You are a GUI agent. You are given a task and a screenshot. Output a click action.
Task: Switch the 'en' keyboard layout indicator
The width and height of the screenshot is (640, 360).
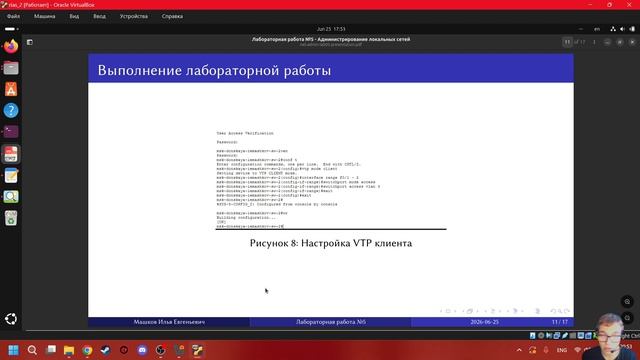point(597,29)
